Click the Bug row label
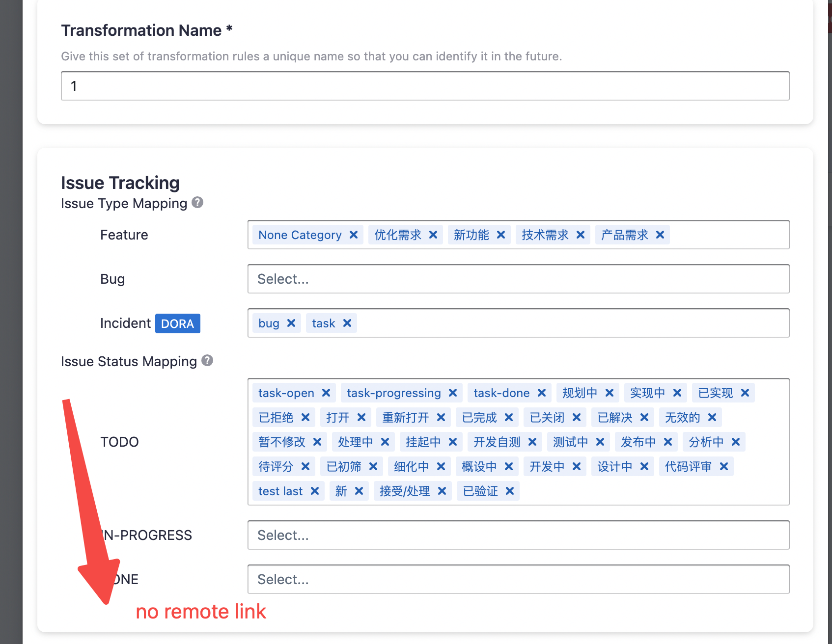The image size is (832, 644). tap(112, 279)
